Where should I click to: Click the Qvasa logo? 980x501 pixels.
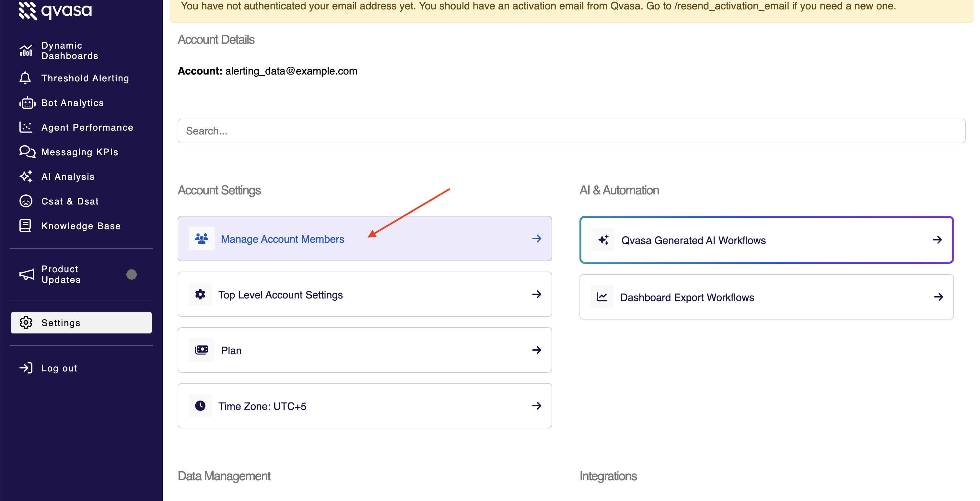pos(55,10)
